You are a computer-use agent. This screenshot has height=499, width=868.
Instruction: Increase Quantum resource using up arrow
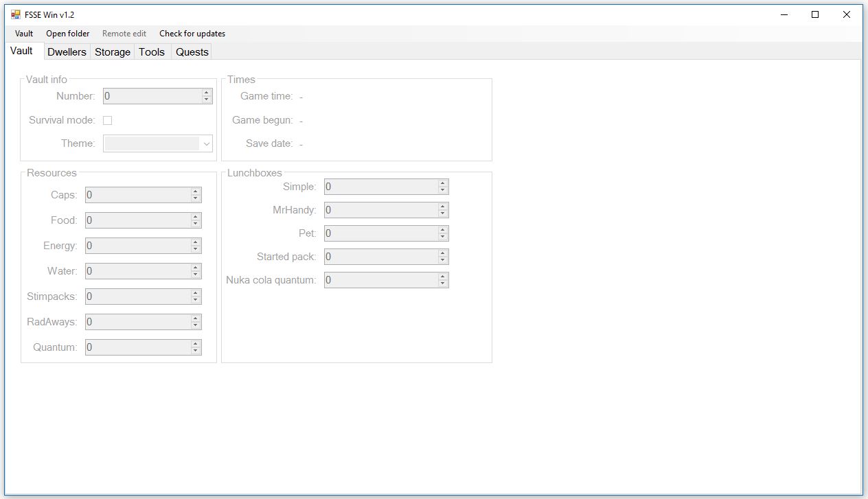coord(196,344)
